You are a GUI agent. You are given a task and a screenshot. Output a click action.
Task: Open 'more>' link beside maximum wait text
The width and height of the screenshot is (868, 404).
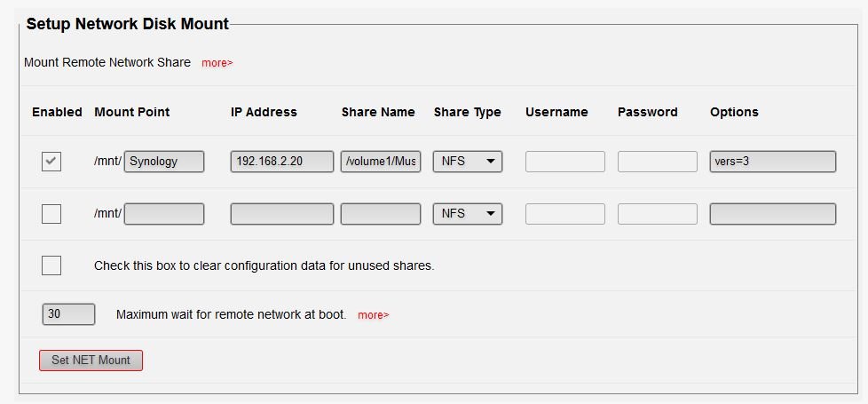point(374,315)
